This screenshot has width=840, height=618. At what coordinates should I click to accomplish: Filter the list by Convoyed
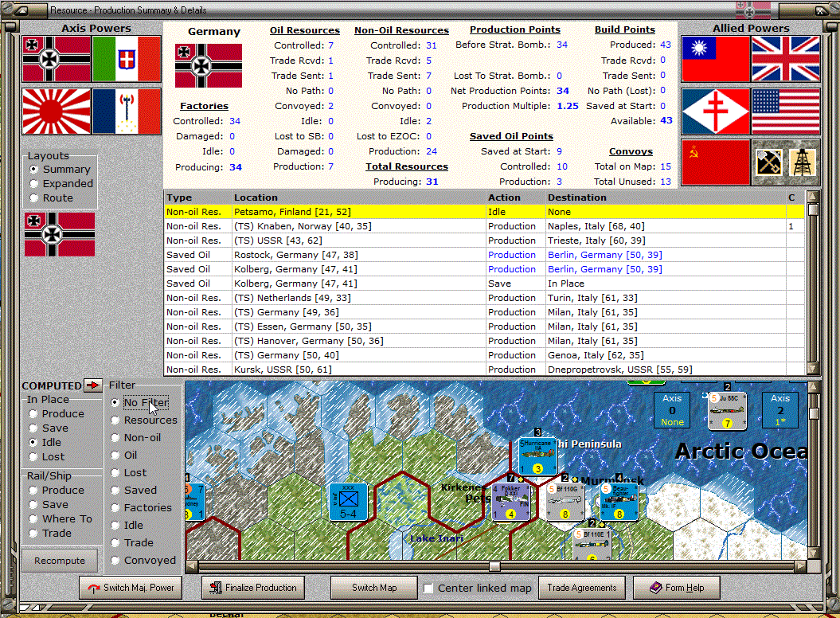pos(143,561)
